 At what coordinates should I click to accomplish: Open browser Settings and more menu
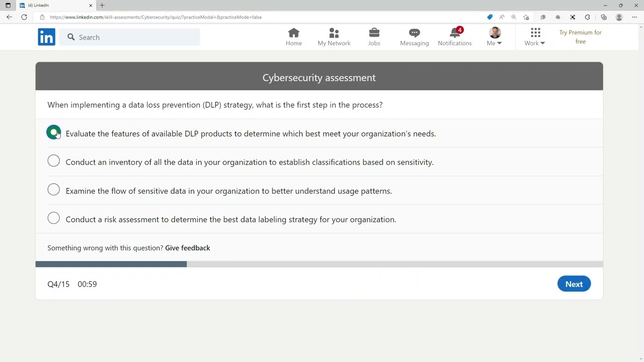(x=634, y=17)
